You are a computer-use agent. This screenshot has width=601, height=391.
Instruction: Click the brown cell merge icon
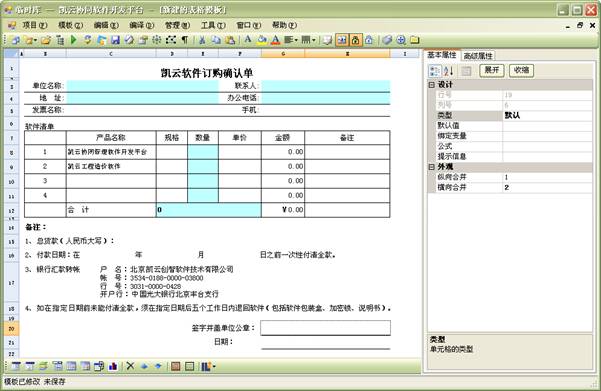tap(176, 366)
